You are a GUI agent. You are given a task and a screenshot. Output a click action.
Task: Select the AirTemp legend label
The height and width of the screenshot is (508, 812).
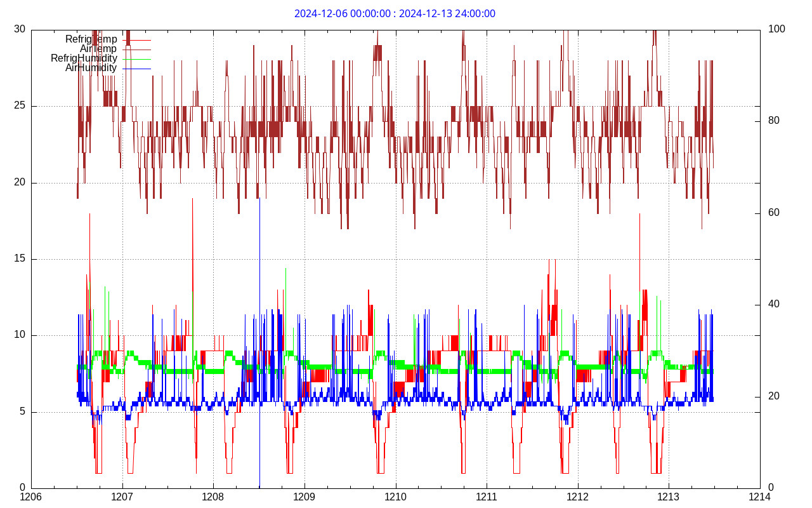coord(98,49)
